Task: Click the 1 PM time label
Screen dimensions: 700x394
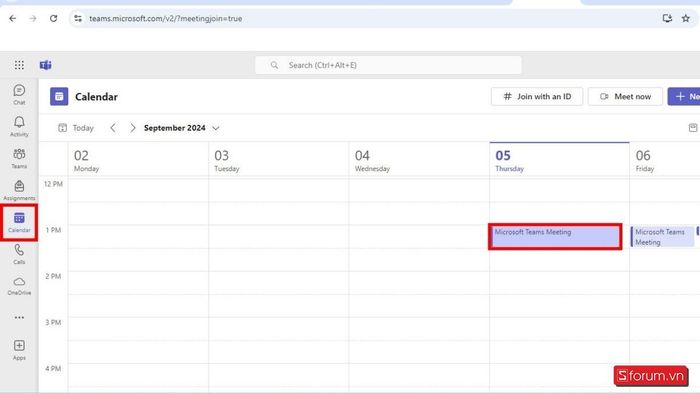Action: (53, 230)
